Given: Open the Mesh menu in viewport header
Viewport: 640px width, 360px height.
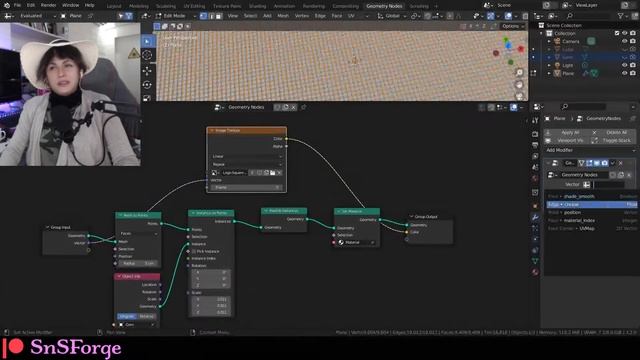Looking at the screenshot, I should pos(283,16).
